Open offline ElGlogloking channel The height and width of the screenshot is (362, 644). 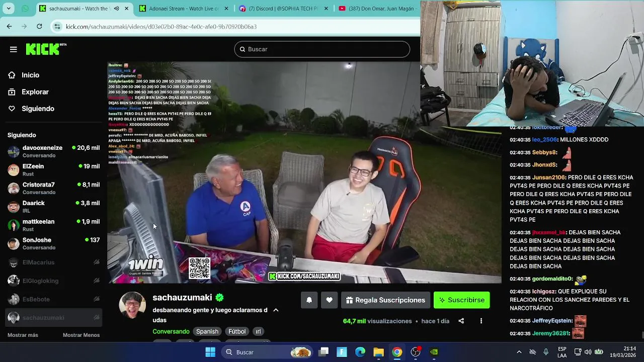coord(53,281)
